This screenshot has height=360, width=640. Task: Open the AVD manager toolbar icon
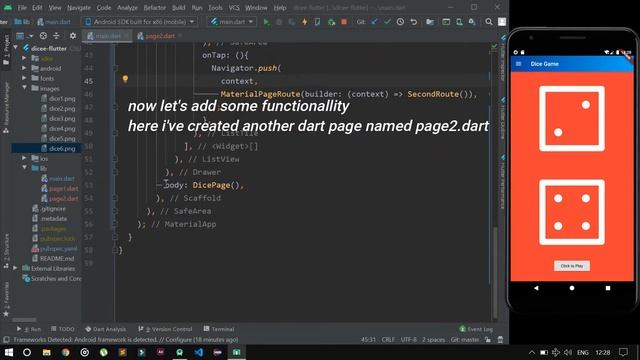(459, 22)
